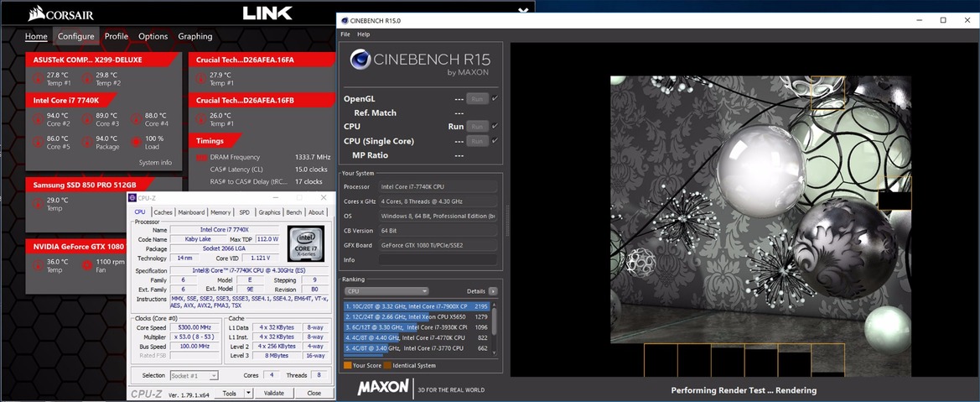
Task: Click the Core #5 temperature icon
Action: (38, 142)
